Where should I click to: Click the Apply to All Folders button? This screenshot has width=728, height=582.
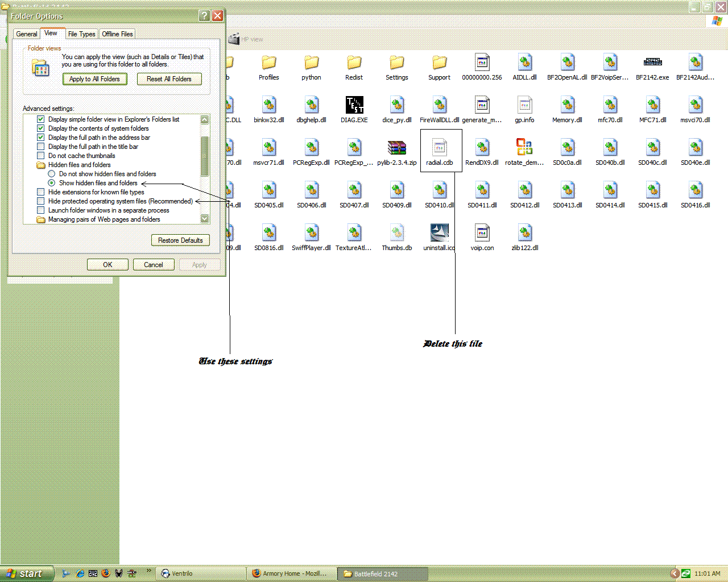(94, 79)
